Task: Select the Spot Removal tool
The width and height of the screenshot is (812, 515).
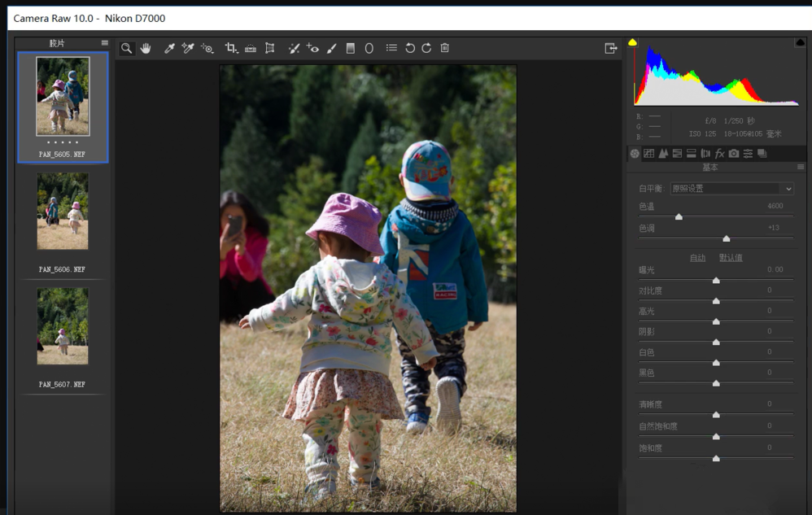Action: point(295,47)
